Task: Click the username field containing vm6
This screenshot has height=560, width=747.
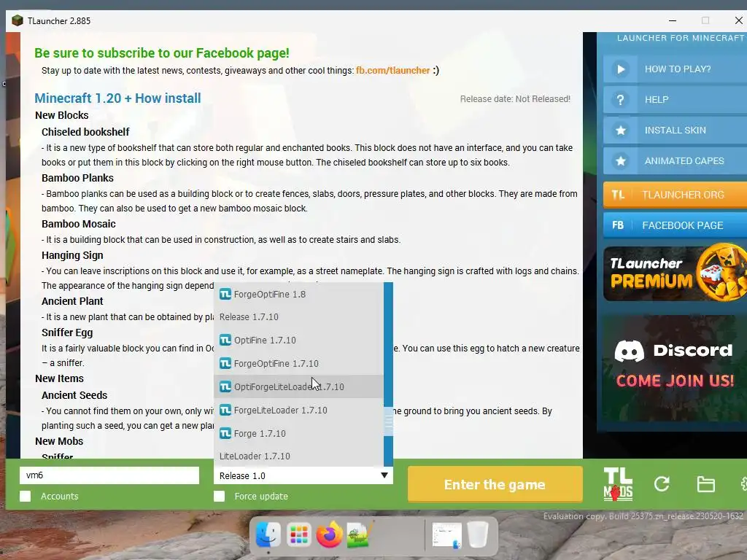Action: (x=109, y=475)
